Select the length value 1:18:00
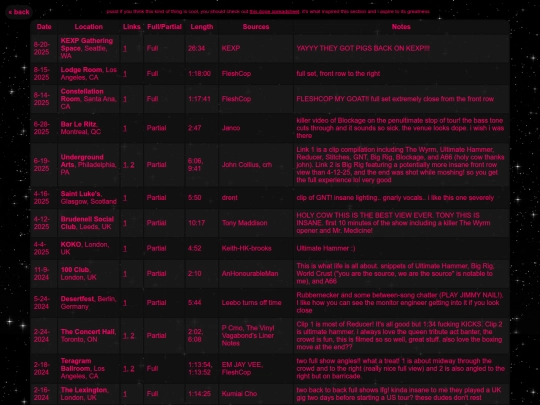Viewport: 540px width, 405px height. (x=199, y=74)
